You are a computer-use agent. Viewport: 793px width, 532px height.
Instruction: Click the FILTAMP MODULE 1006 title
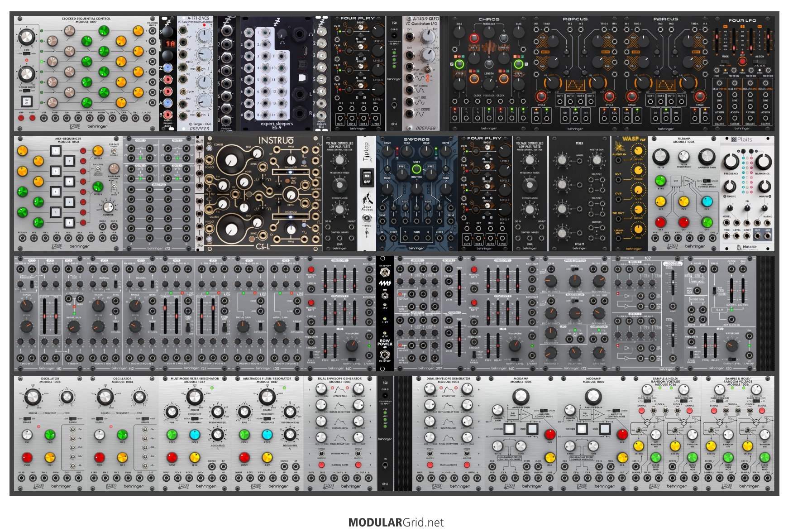pos(684,140)
